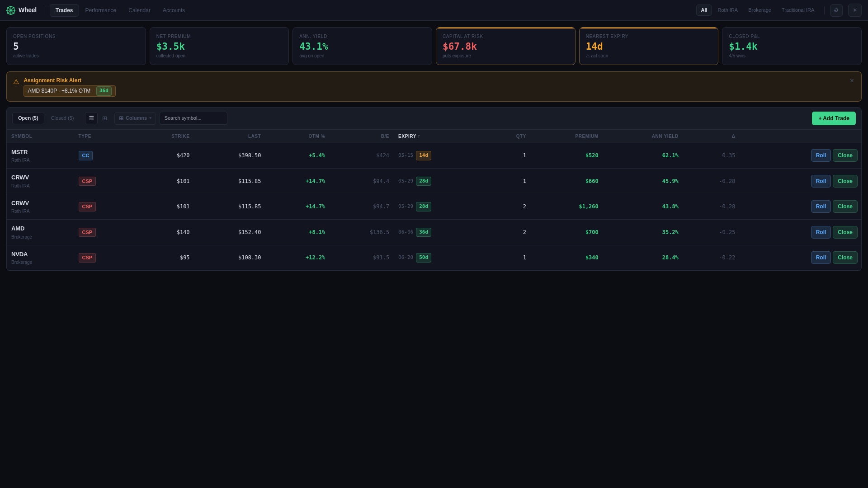
Task: Open the Capital at Risk card
Action: 505,46
